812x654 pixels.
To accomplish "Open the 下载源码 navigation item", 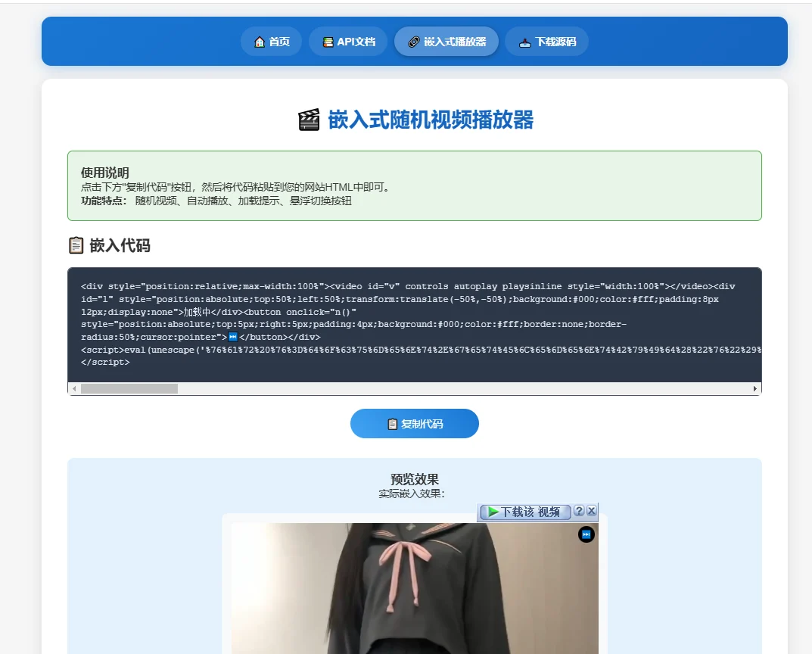I will [x=546, y=42].
